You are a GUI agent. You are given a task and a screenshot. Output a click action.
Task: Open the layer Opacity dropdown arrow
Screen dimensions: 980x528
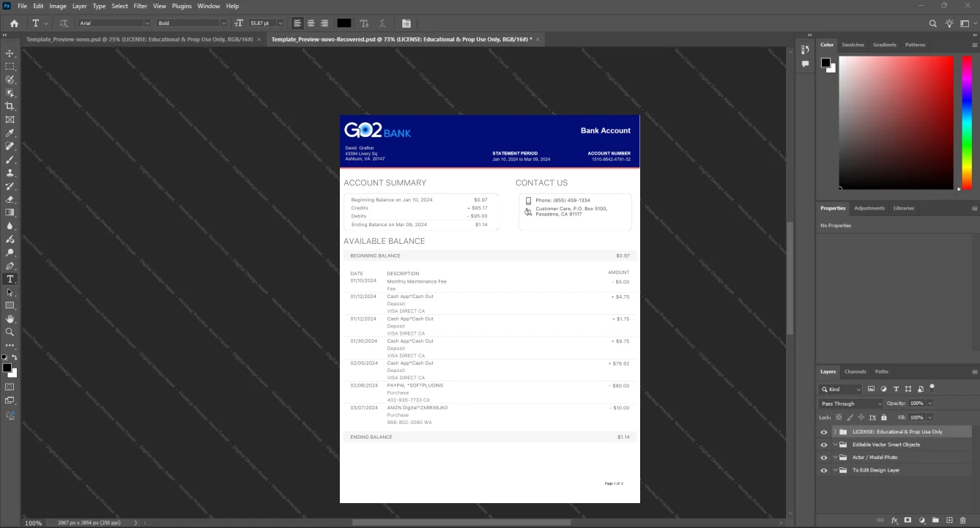[x=930, y=404]
